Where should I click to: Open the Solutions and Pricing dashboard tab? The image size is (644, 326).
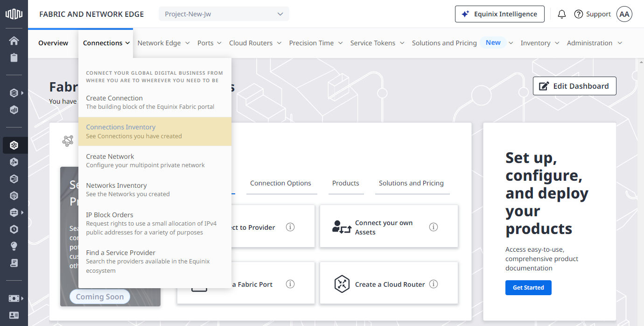(411, 183)
